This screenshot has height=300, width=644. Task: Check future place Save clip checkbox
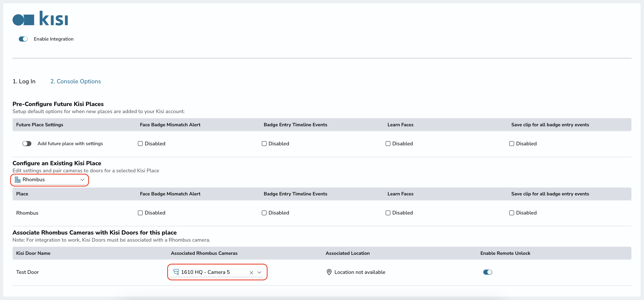[x=511, y=144]
